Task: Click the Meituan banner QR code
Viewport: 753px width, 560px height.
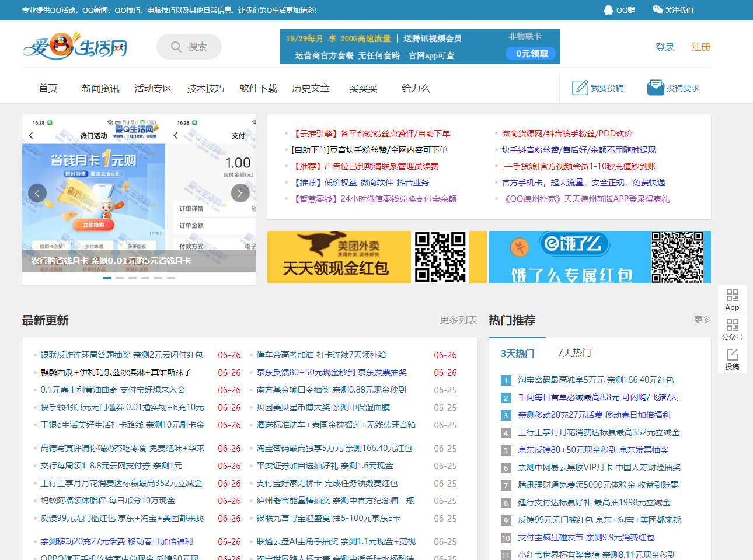Action: (x=440, y=257)
